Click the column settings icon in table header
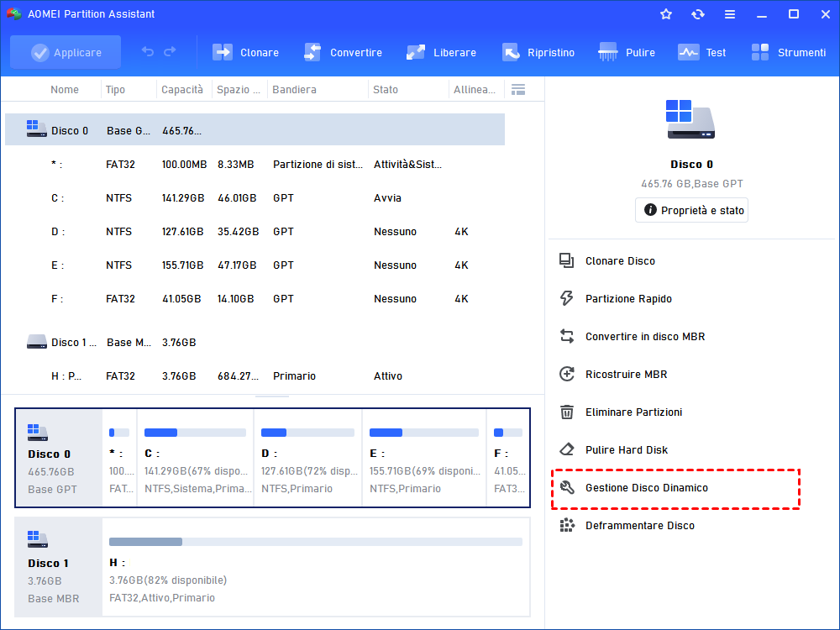Viewport: 840px width, 630px height. (518, 90)
